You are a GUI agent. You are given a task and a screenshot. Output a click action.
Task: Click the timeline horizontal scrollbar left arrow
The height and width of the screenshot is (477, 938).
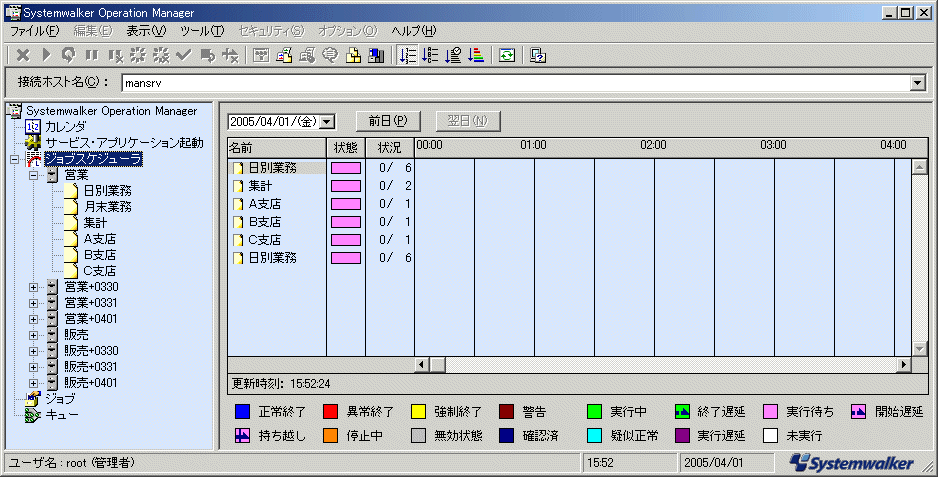[x=422, y=364]
